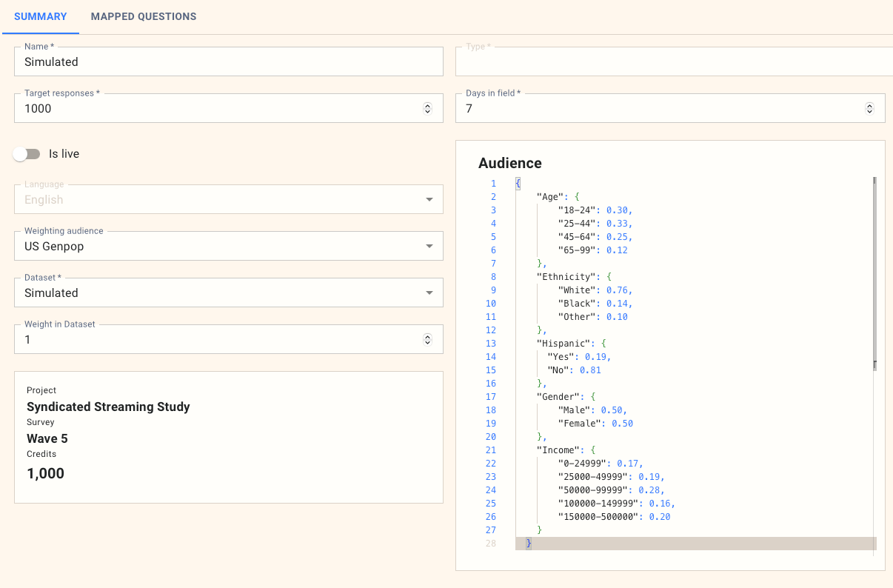Image resolution: width=893 pixels, height=588 pixels.
Task: Click the Days in field input
Action: pos(659,109)
